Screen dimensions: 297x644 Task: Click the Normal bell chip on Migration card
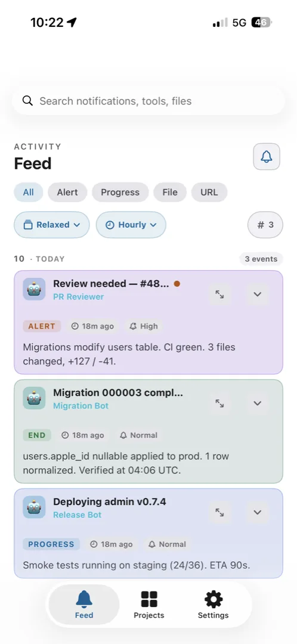(138, 435)
